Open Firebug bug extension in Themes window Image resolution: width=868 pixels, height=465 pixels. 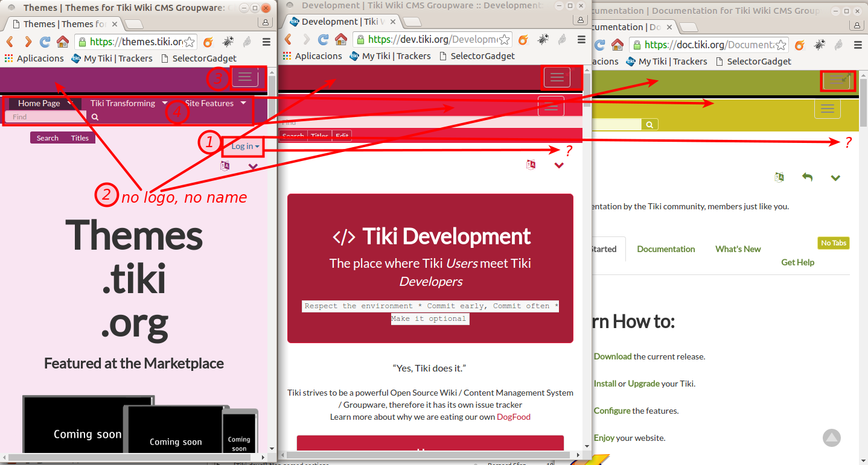coord(228,42)
